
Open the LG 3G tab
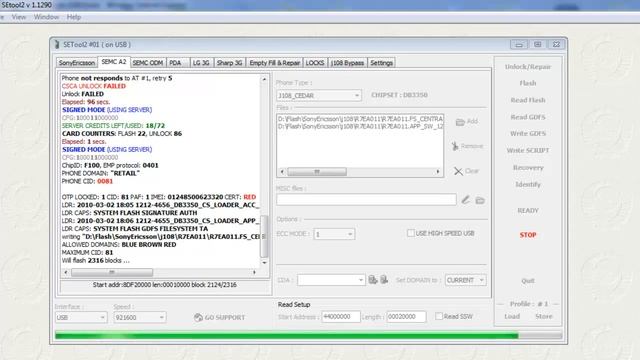click(201, 63)
